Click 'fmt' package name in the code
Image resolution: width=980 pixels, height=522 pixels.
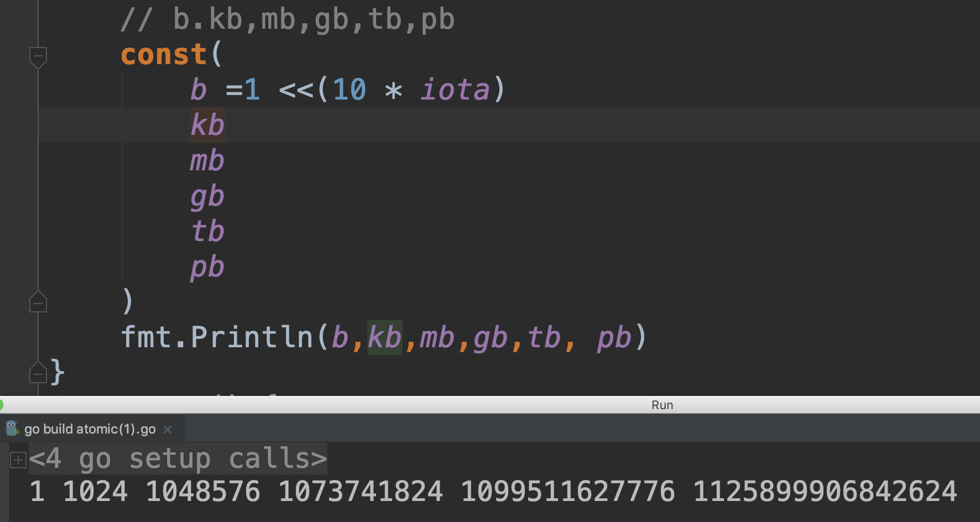[147, 337]
